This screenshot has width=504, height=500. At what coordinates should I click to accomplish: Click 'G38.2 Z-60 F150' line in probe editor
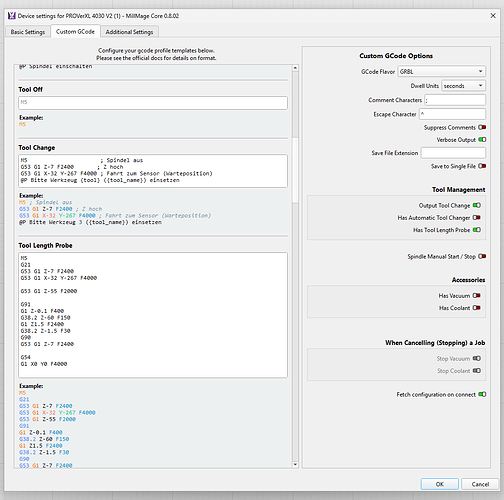click(45, 317)
